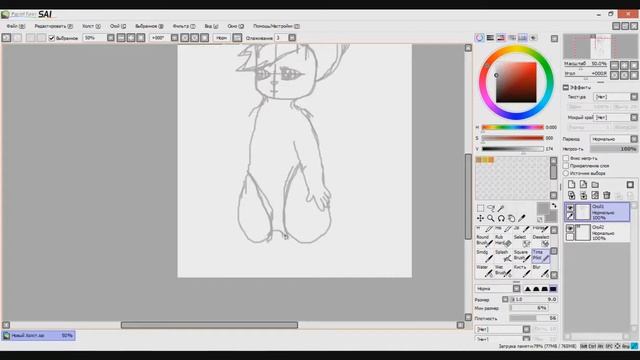The width and height of the screenshot is (640, 360).
Task: Select the lasso selection tool
Action: [491, 208]
